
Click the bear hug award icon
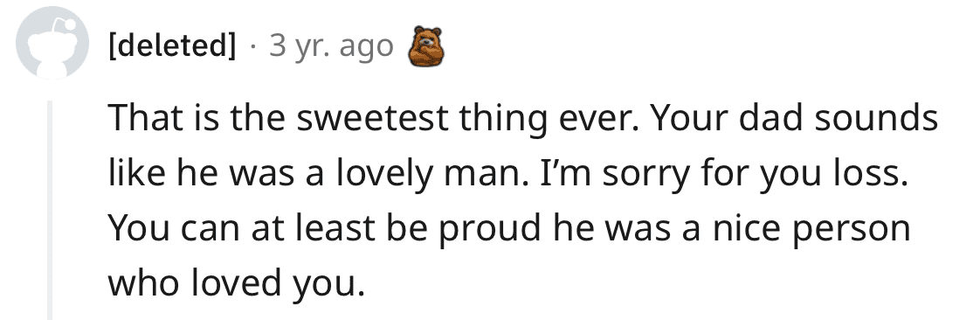[x=425, y=46]
